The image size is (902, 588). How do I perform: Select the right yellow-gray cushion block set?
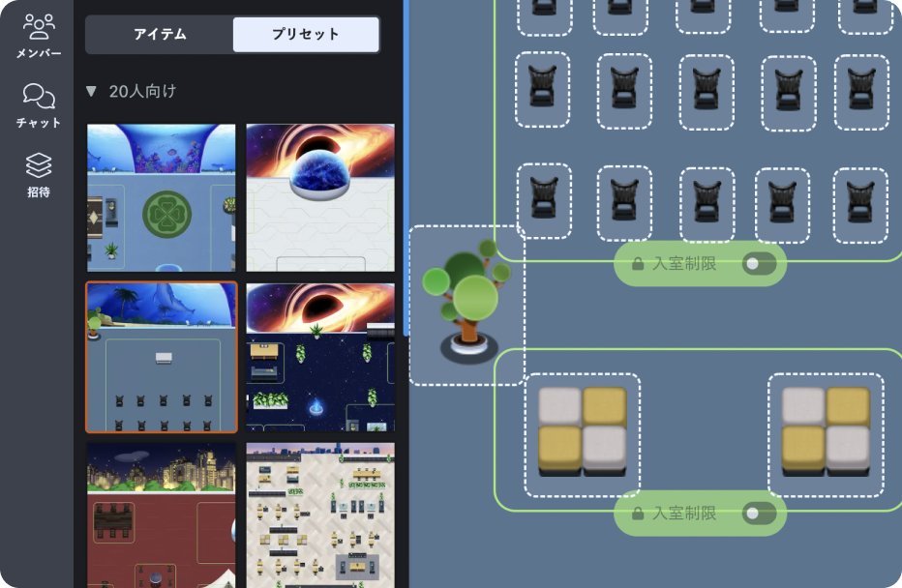click(827, 434)
